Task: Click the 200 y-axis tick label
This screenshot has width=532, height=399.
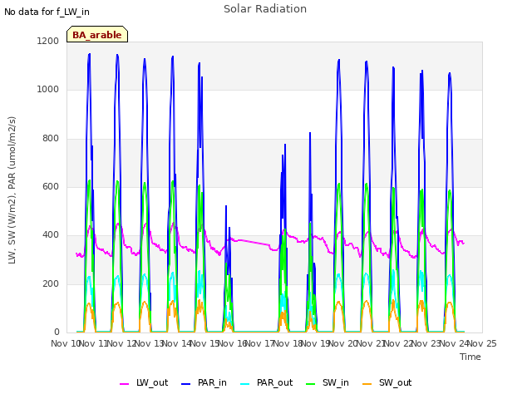Action: click(x=51, y=283)
